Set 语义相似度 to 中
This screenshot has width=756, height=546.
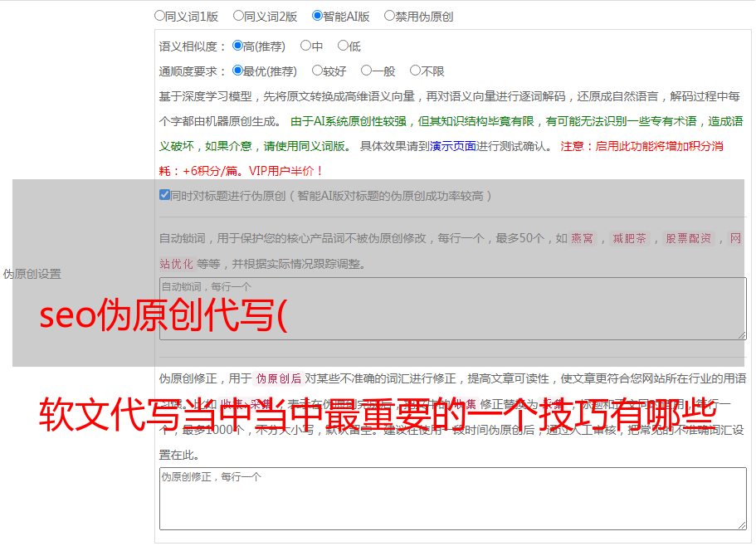click(305, 46)
